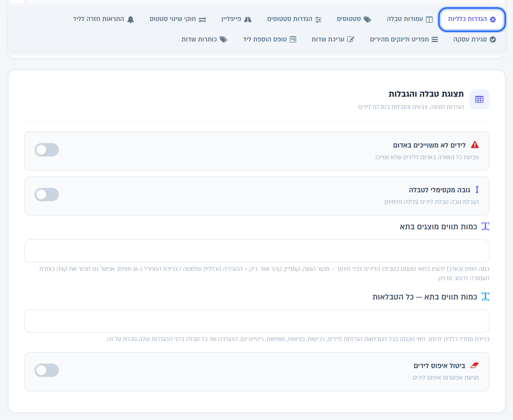Select the פייפליין tab

point(236,19)
